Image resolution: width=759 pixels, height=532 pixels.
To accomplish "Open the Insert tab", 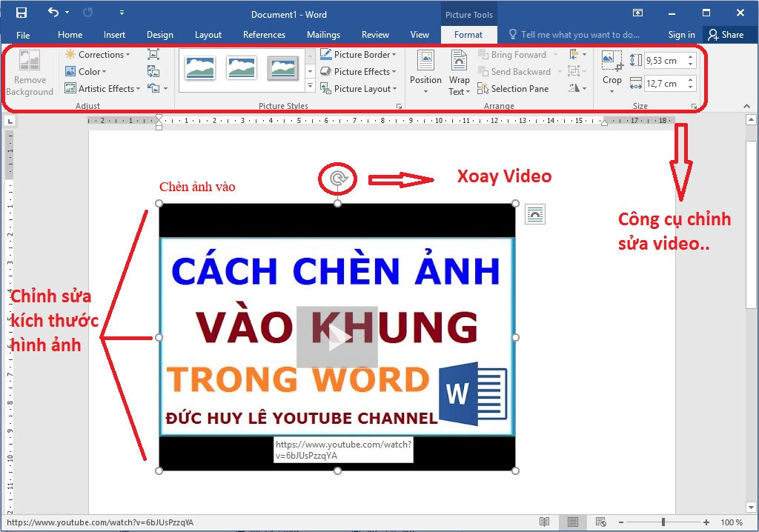I will click(x=114, y=35).
